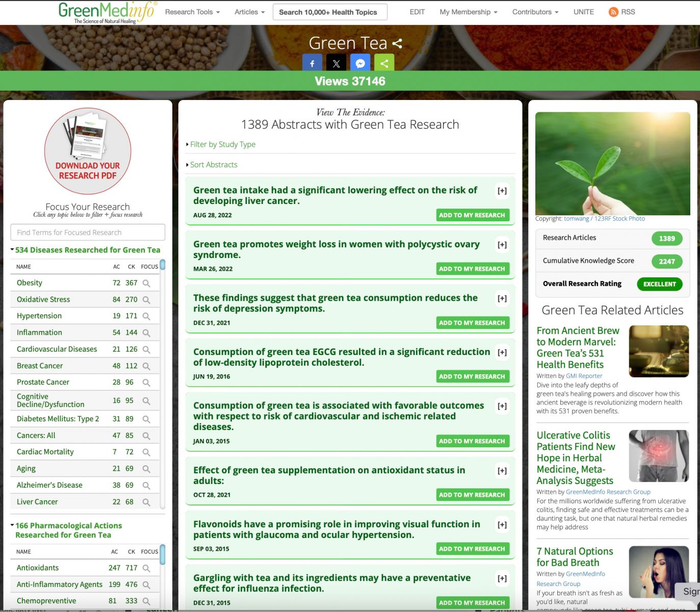Click Antioxidants focus magnifier icon
Viewport: 700px width, 612px height.
[146, 568]
